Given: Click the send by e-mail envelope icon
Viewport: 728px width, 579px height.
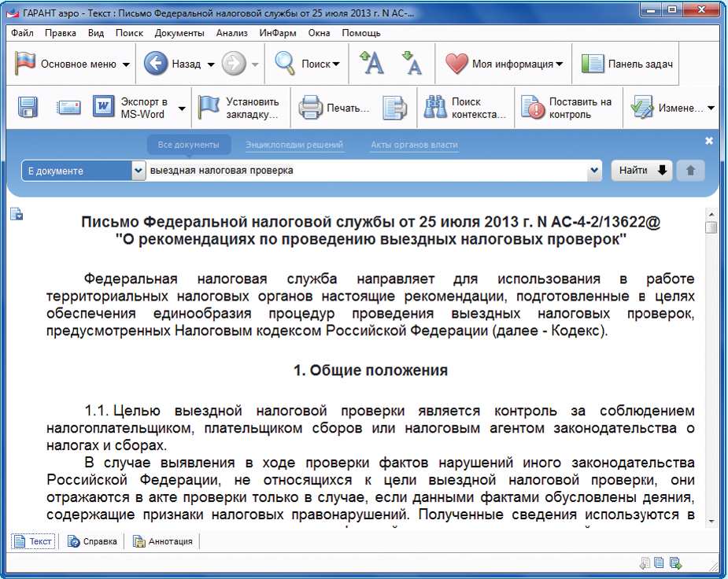Looking at the screenshot, I should point(68,108).
